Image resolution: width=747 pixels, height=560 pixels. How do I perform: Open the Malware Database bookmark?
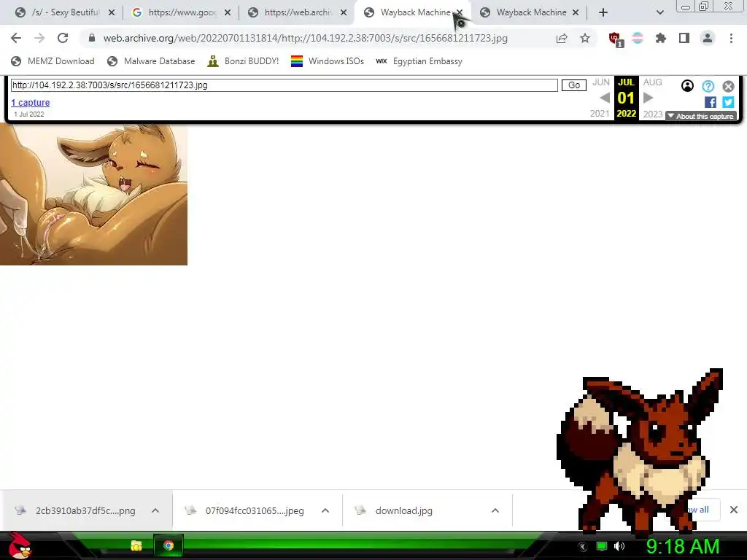tap(151, 61)
